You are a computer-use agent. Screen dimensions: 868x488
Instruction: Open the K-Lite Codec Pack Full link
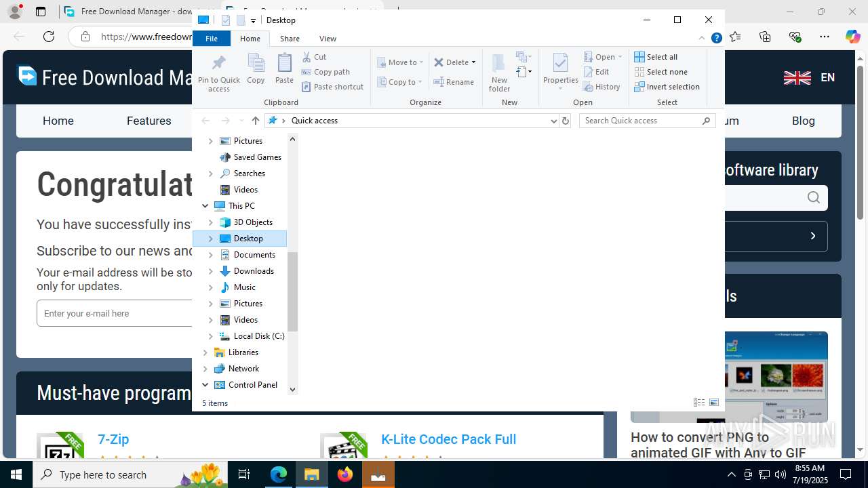(448, 439)
